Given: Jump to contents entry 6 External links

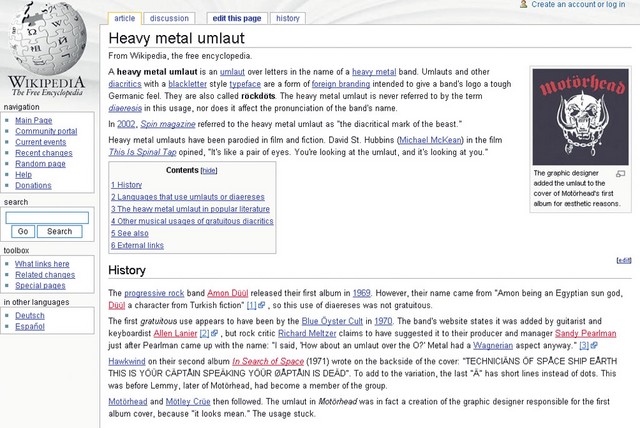Looking at the screenshot, I should coord(137,245).
